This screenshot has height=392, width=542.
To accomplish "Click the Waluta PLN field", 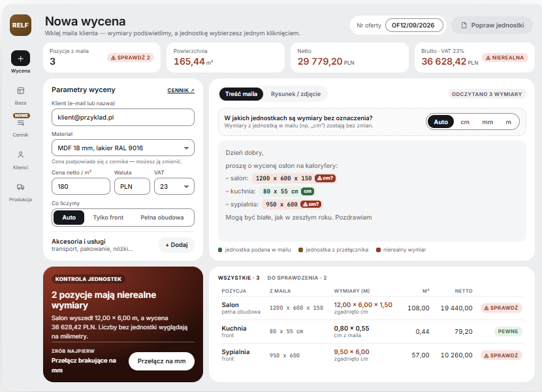I will click(x=132, y=186).
